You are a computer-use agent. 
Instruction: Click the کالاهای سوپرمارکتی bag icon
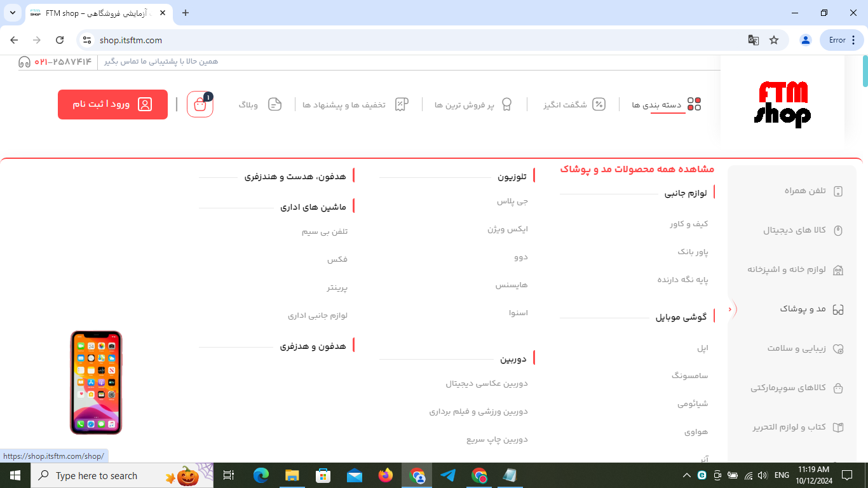click(838, 388)
